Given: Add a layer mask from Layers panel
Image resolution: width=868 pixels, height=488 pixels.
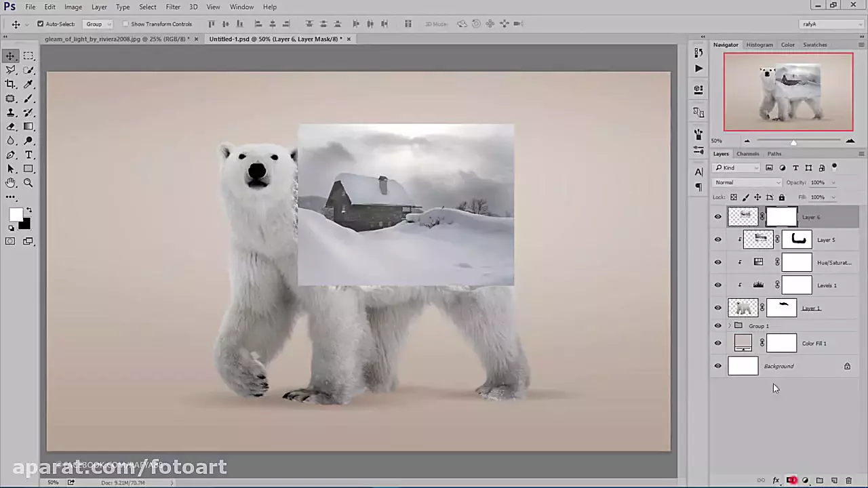Looking at the screenshot, I should tap(791, 481).
